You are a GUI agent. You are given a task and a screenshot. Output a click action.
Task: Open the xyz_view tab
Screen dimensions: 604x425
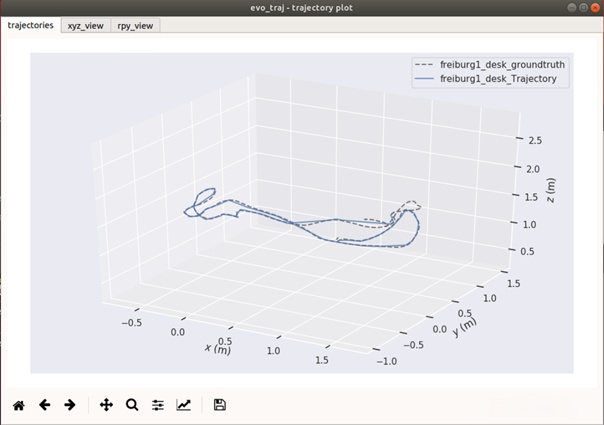[x=86, y=25]
